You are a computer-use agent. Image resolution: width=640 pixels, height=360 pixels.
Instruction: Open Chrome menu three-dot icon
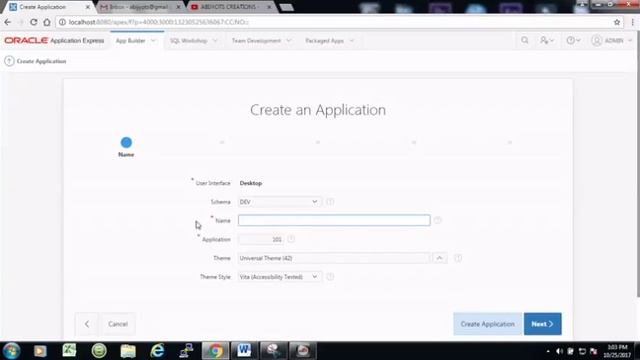(632, 22)
